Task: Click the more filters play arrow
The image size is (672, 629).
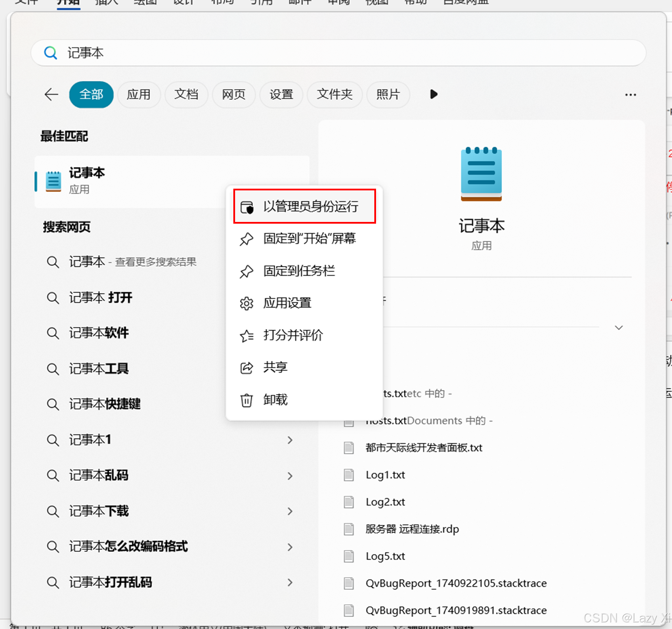Action: coord(433,94)
